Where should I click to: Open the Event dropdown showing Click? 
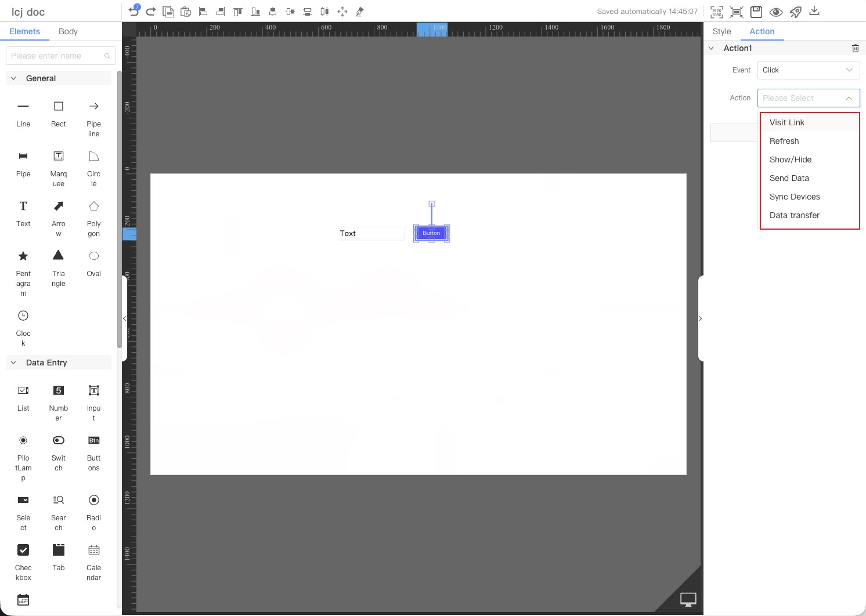click(x=808, y=70)
